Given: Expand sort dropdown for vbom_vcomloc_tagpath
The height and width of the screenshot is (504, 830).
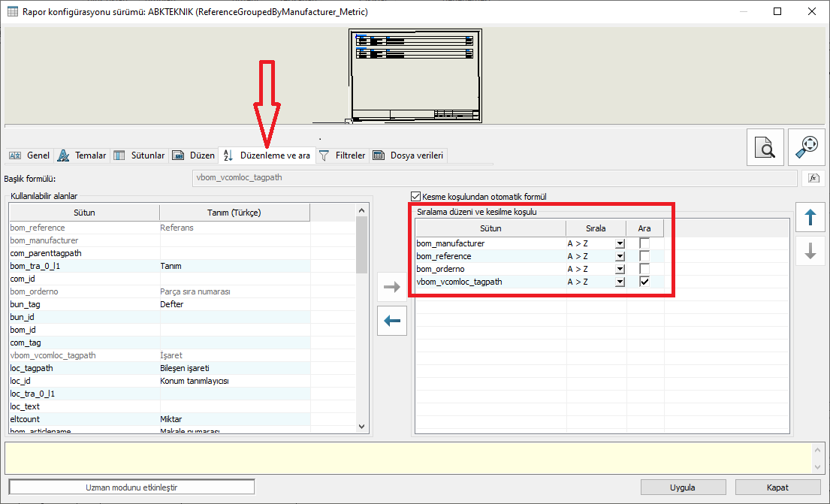Looking at the screenshot, I should click(x=620, y=282).
